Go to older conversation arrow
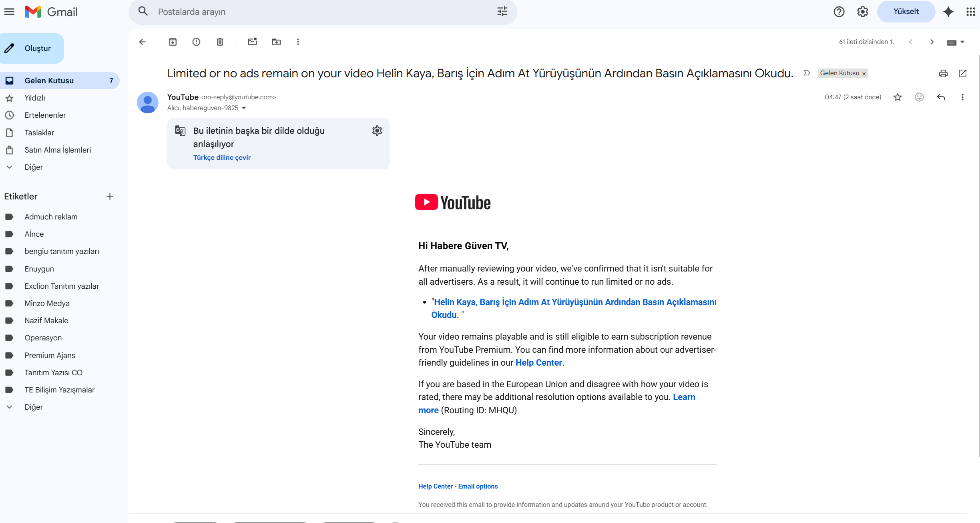The image size is (980, 523). tap(932, 42)
